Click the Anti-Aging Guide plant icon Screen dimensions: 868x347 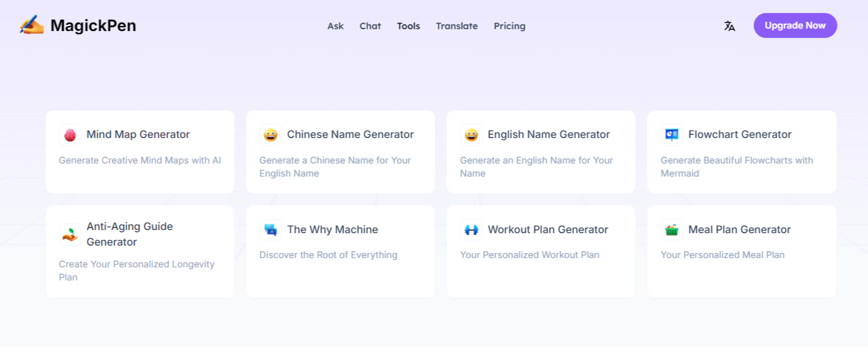pos(70,234)
